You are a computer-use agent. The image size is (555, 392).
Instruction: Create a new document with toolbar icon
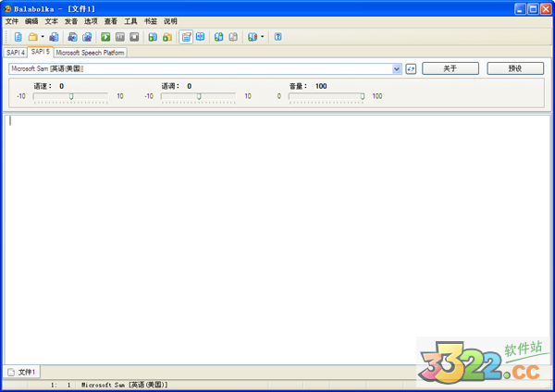[18, 37]
